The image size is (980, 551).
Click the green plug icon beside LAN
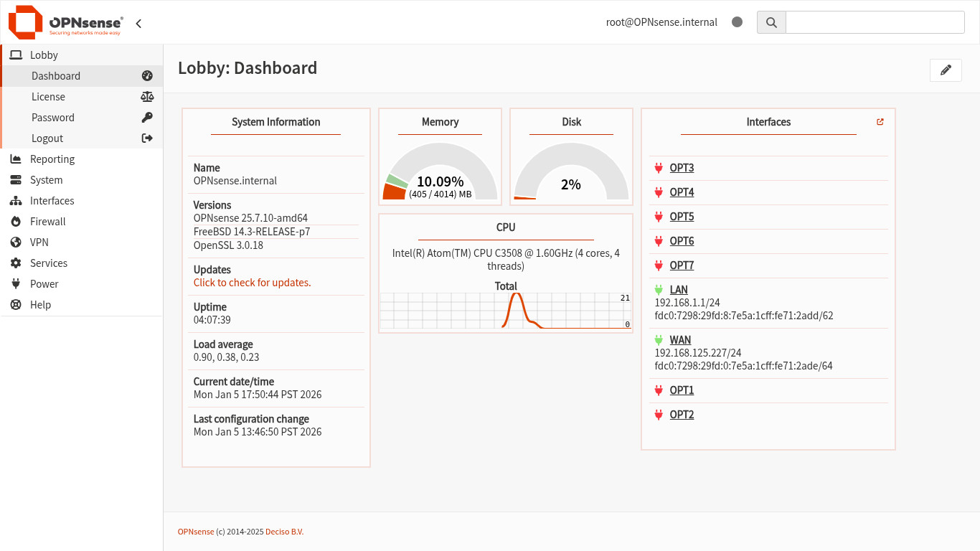[x=659, y=290]
